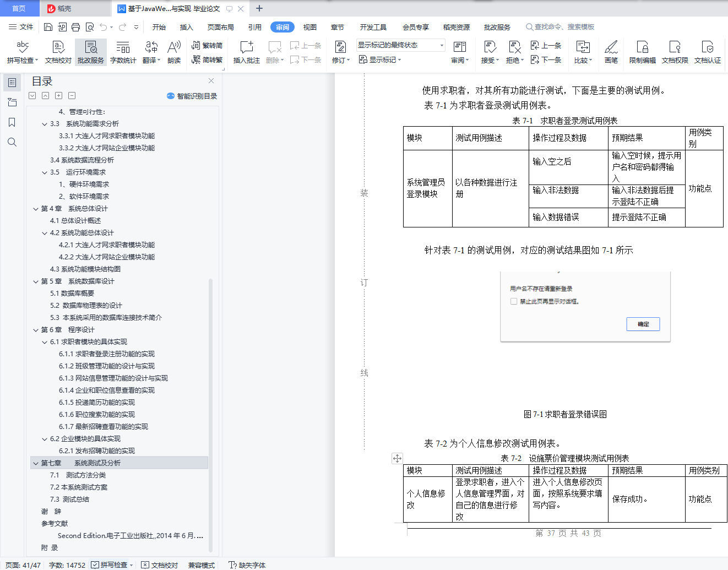Select the 画笔 pen tool
728x570 pixels.
(x=611, y=52)
